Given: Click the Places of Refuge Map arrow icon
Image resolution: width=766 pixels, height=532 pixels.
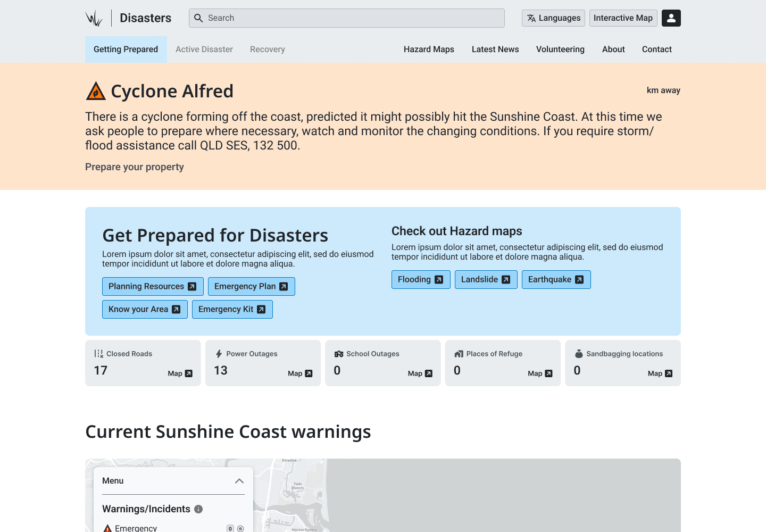Looking at the screenshot, I should (x=548, y=373).
